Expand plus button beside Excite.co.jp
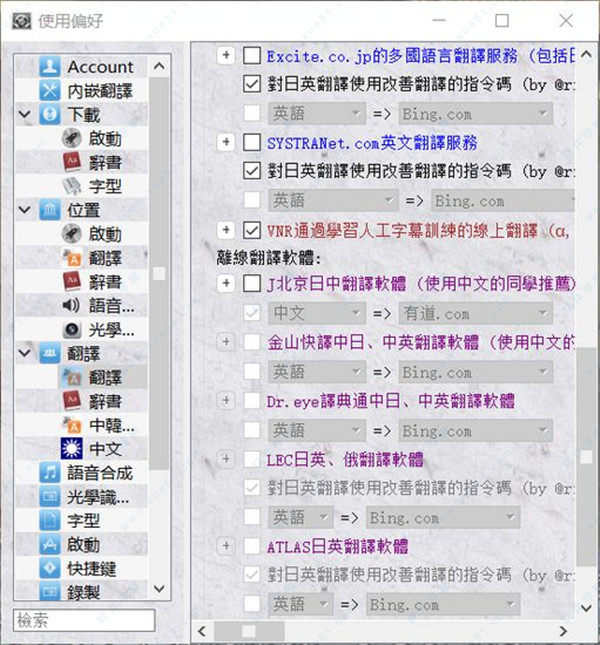The width and height of the screenshot is (600, 645). click(x=226, y=55)
